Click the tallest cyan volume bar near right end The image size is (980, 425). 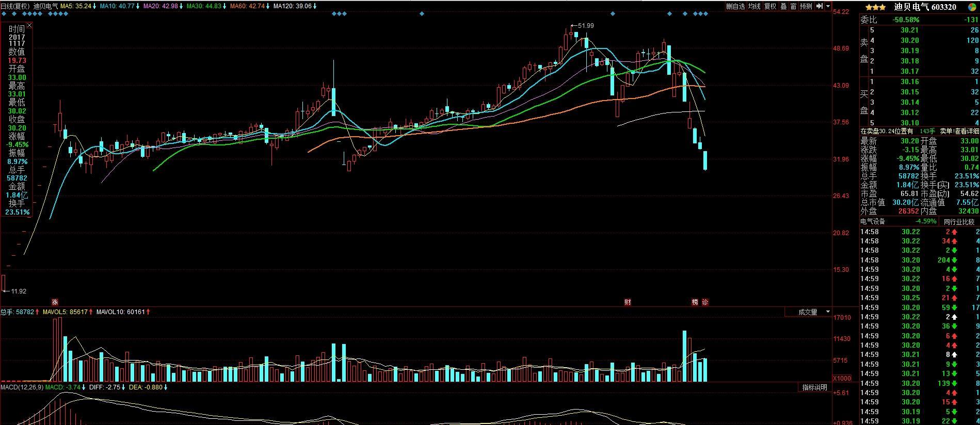[685, 356]
